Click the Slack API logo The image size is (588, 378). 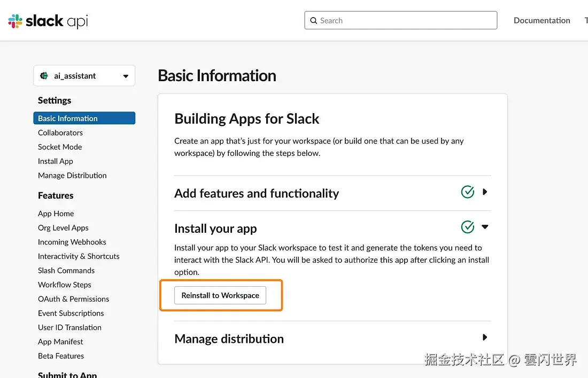point(48,21)
